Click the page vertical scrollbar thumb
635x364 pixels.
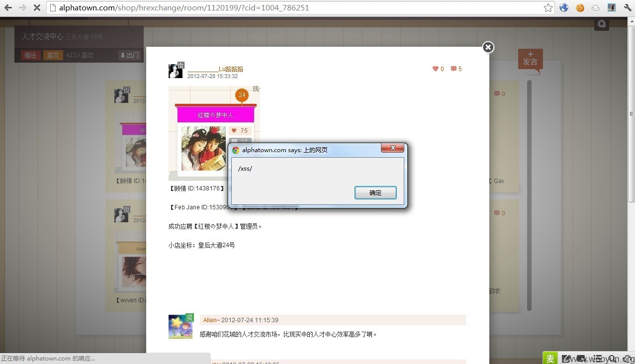[x=631, y=114]
